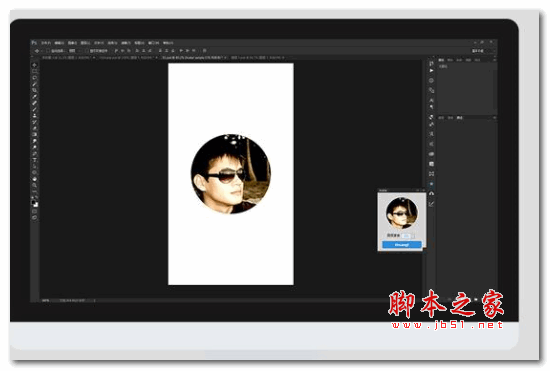Open the first menu in the menu bar
The width and height of the screenshot is (550, 371).
[x=46, y=43]
